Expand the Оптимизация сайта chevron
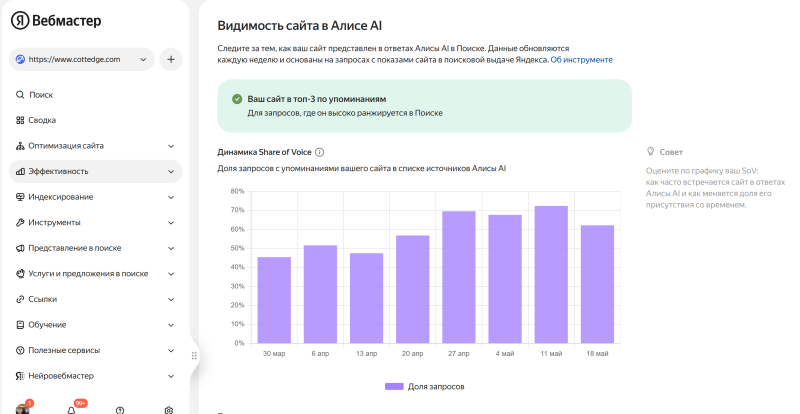Image resolution: width=800 pixels, height=414 pixels. (x=171, y=146)
